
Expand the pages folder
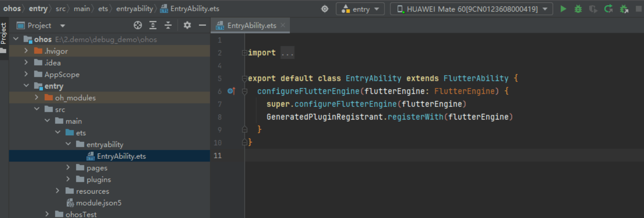coord(68,168)
